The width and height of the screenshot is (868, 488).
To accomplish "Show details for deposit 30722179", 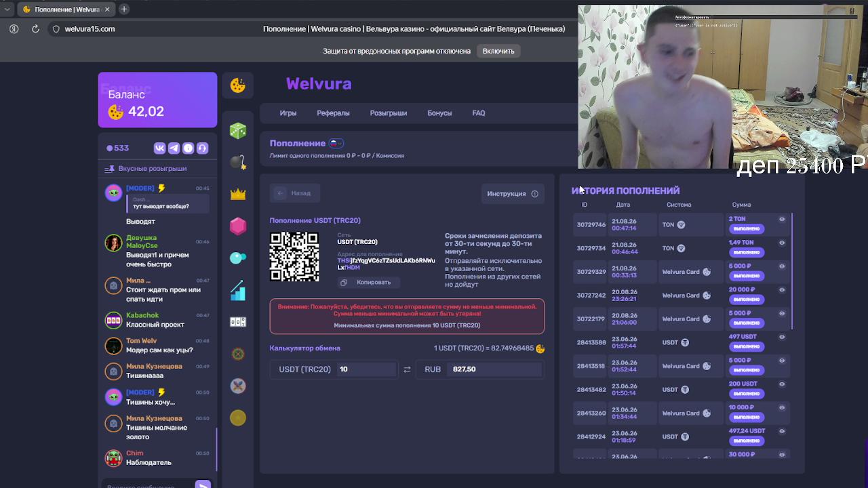I will (x=782, y=313).
